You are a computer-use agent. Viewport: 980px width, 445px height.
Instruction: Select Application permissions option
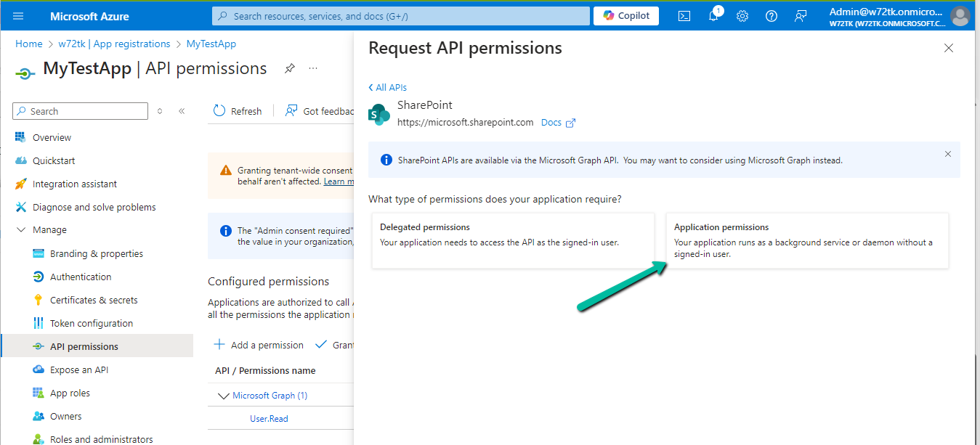[x=806, y=240]
